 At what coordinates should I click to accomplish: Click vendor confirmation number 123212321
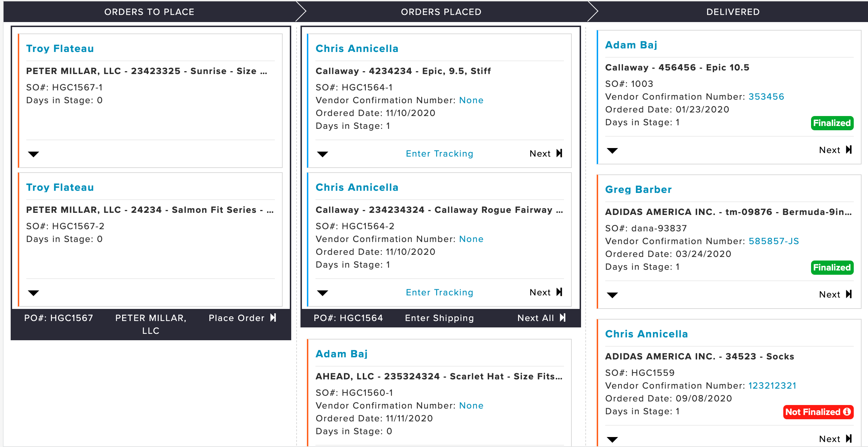[x=772, y=385]
